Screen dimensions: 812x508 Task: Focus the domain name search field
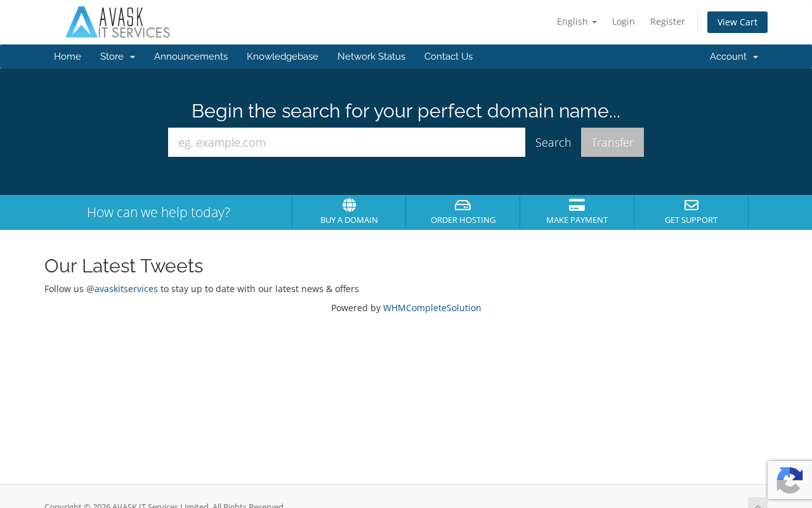[x=346, y=142]
